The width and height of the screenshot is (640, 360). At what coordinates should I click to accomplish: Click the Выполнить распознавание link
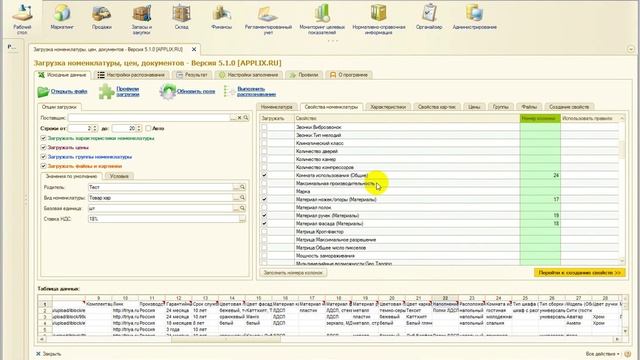pyautogui.click(x=256, y=91)
